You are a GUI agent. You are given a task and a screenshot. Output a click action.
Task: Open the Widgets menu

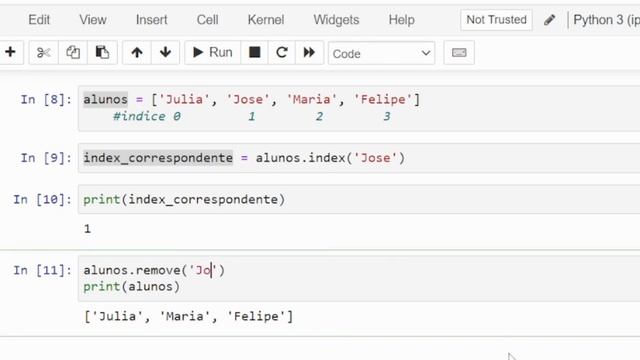336,20
